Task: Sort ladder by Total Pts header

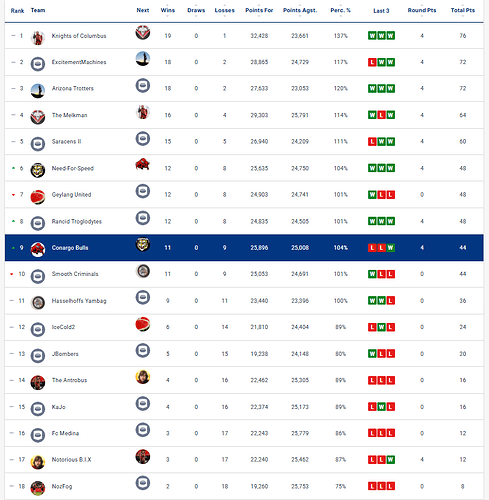Action: [463, 10]
